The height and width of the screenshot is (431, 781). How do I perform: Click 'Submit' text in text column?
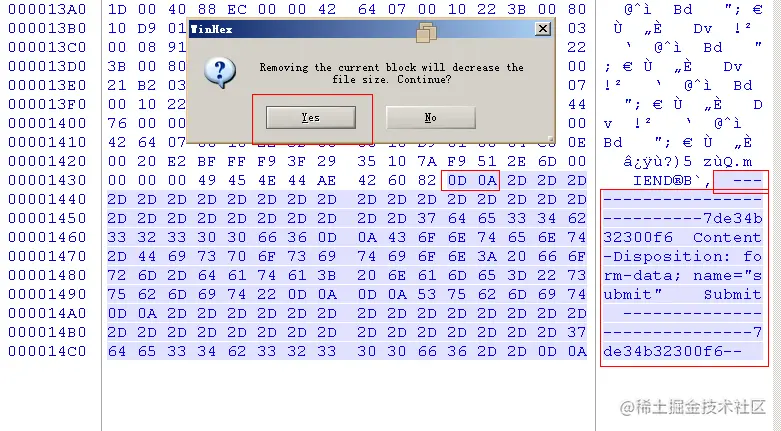732,294
